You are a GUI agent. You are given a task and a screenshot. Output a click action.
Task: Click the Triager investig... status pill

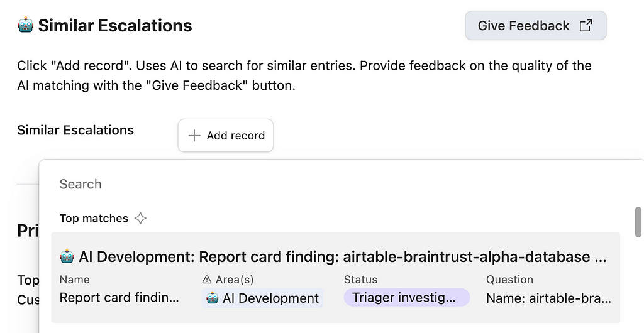click(407, 298)
